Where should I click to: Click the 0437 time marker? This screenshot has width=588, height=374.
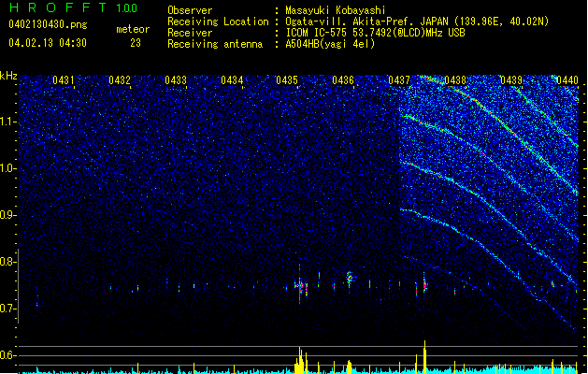pyautogui.click(x=399, y=80)
